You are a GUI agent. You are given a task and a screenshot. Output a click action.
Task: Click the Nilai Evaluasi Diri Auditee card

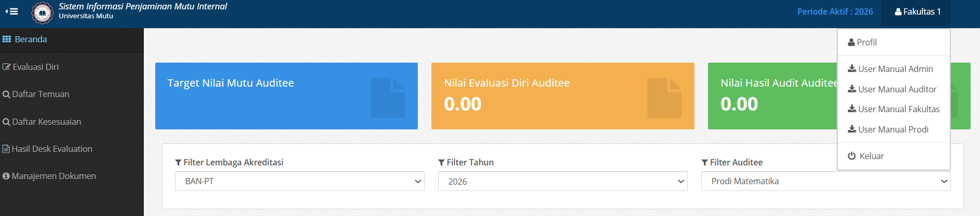pos(563,96)
